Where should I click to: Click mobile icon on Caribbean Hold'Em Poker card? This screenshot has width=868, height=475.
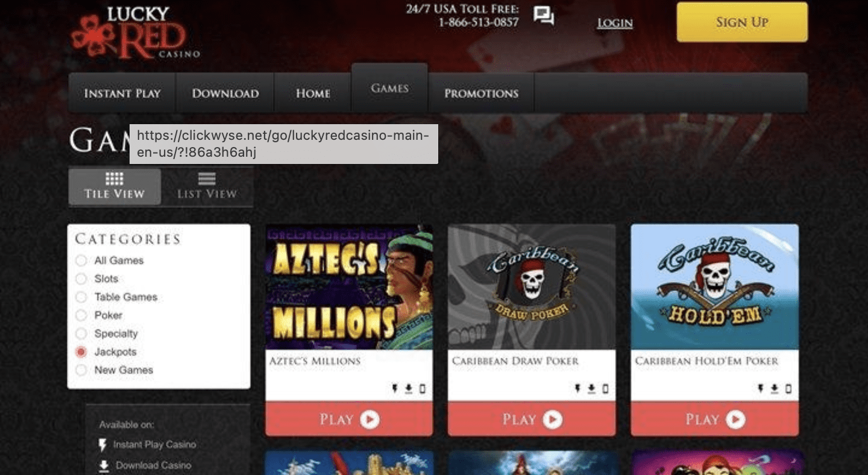(x=788, y=389)
